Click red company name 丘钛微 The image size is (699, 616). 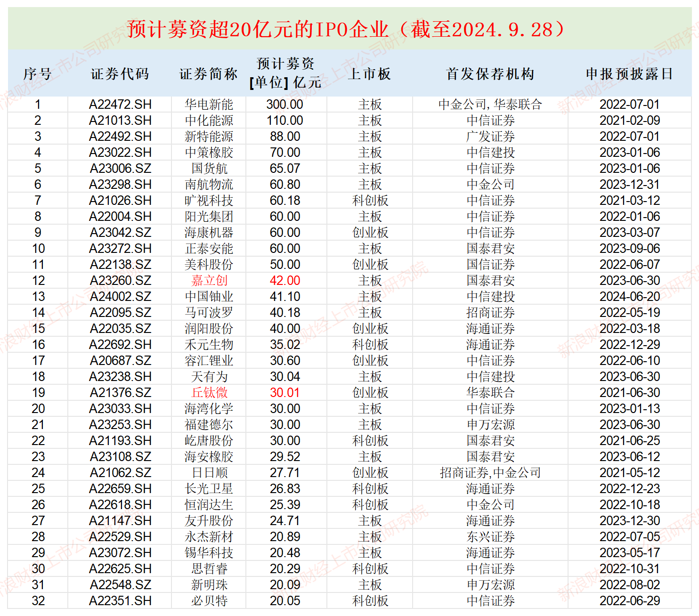pos(209,393)
